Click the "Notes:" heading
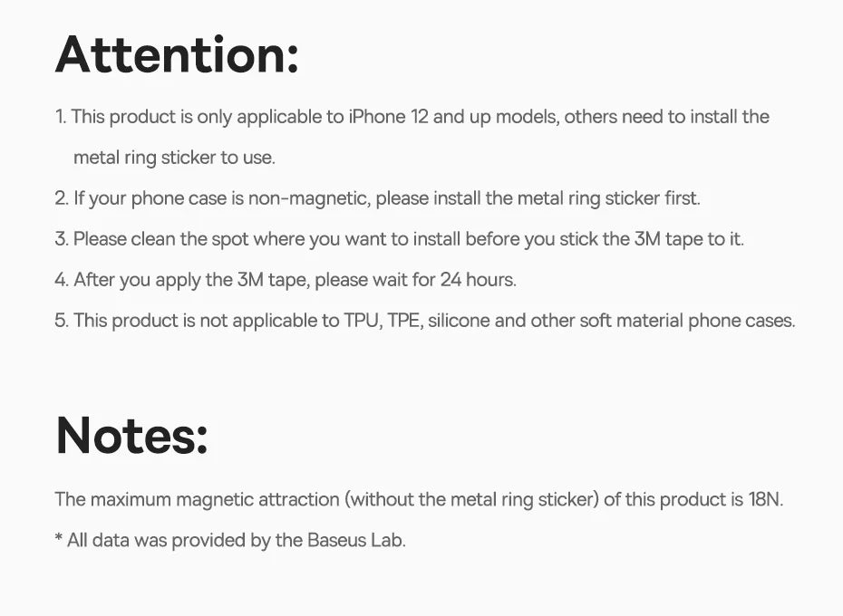The image size is (843, 616). (x=132, y=436)
